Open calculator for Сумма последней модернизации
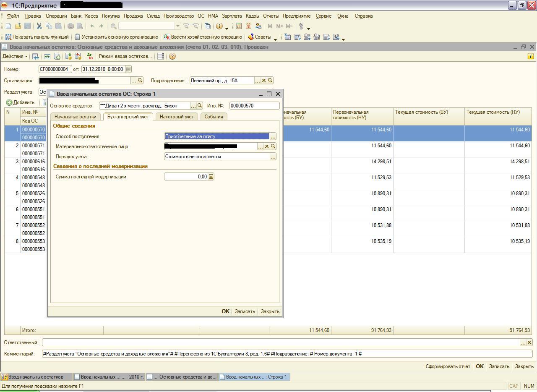The image size is (537, 392). (211, 177)
